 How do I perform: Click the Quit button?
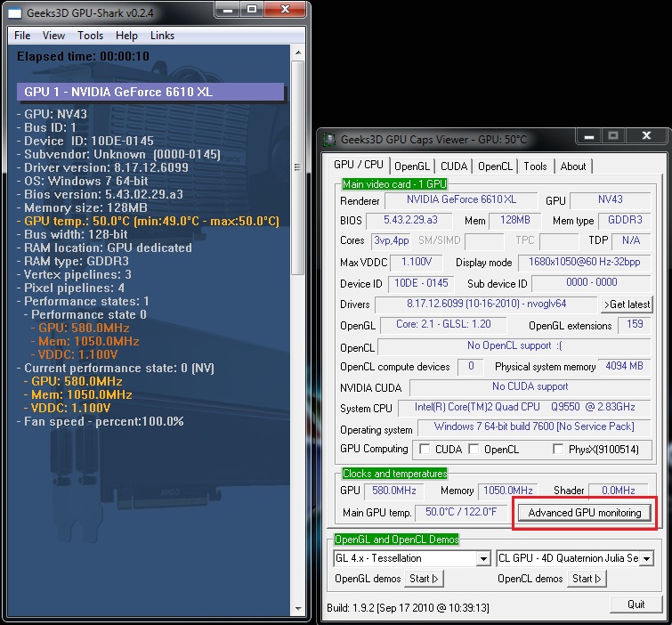(636, 605)
